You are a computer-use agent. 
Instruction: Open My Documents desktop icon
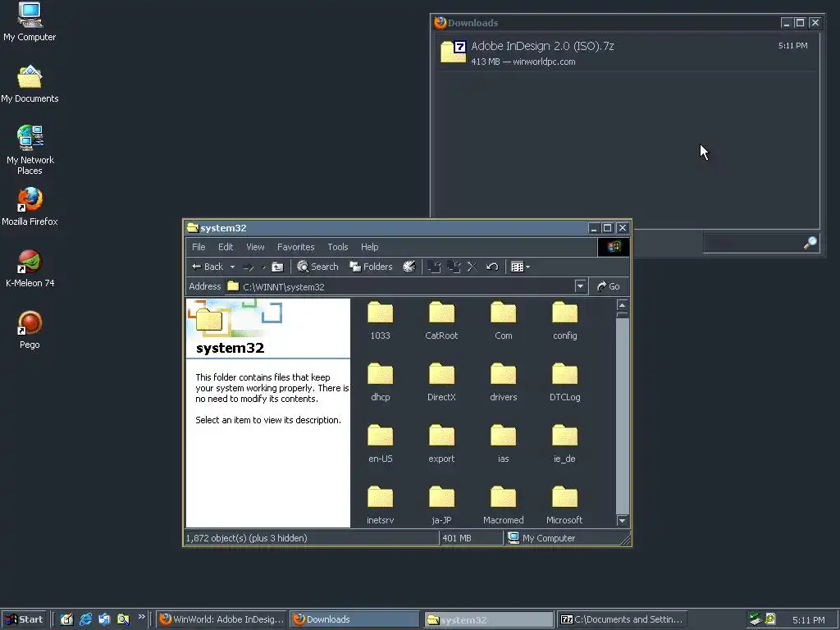tap(30, 84)
